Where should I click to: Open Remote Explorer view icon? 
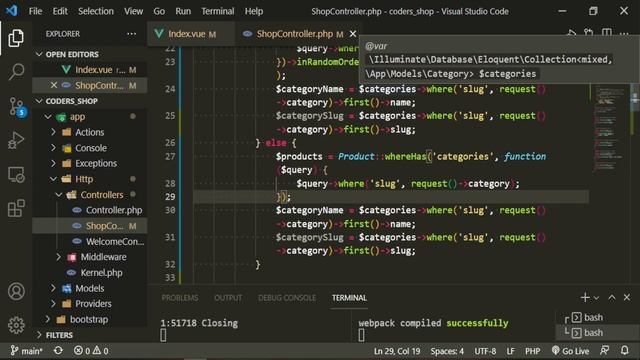16,175
